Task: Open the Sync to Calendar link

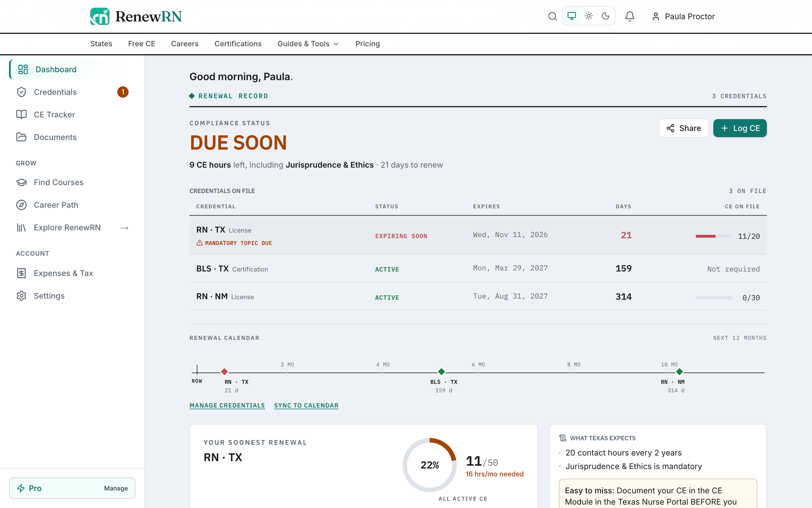Action: point(306,406)
